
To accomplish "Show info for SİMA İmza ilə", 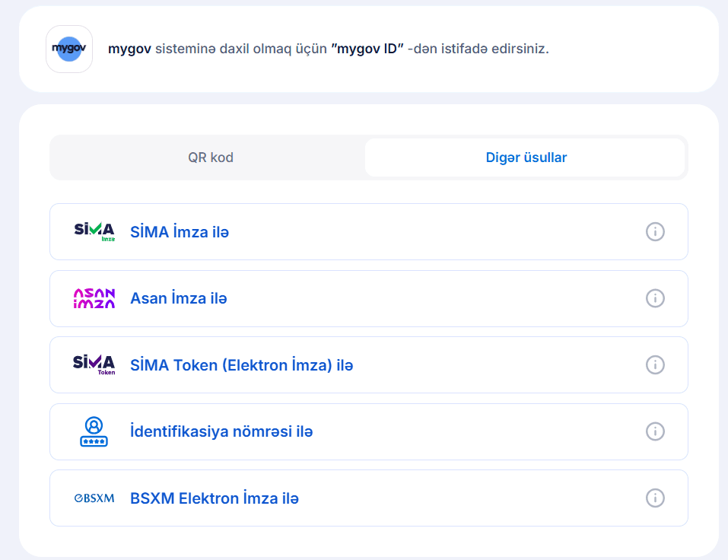I will (x=655, y=231).
